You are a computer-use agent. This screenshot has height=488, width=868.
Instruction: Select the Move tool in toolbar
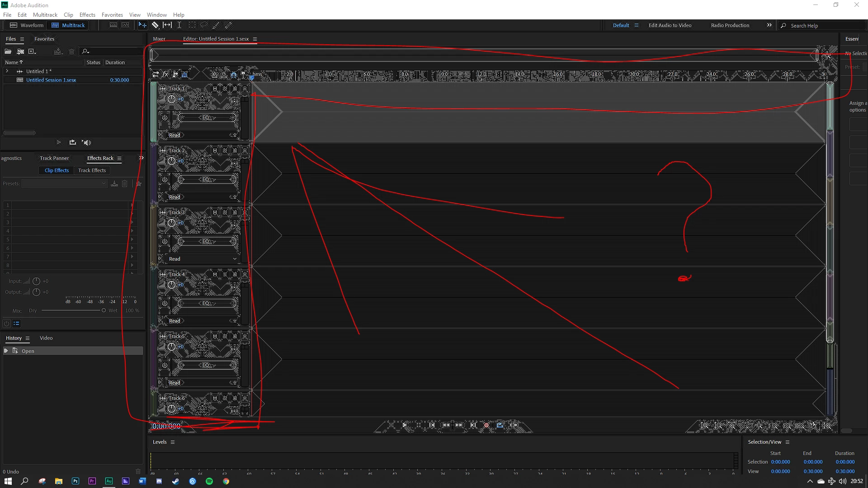tap(142, 25)
